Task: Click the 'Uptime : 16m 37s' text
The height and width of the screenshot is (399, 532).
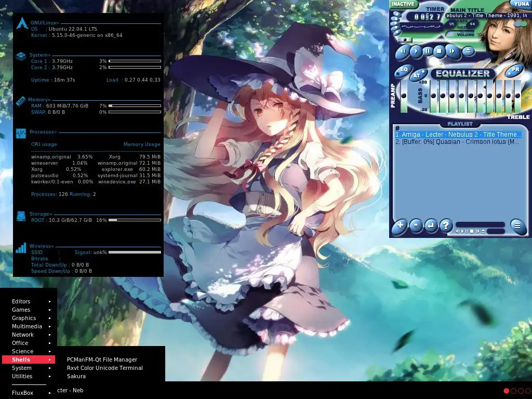Action: (53, 80)
